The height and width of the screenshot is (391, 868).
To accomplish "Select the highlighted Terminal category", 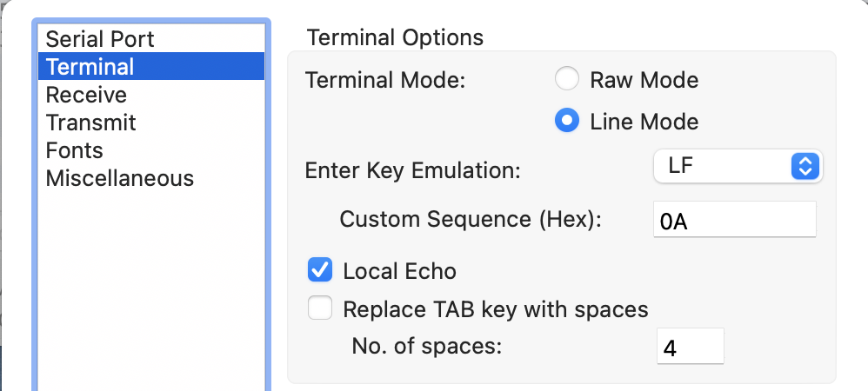I will [90, 67].
